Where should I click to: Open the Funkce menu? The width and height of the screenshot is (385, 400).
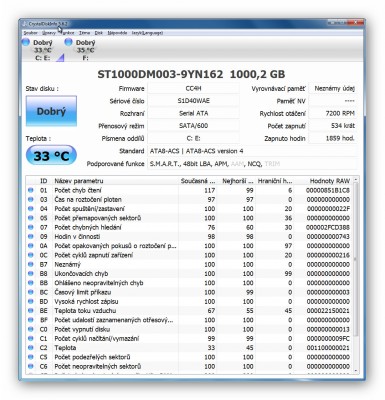(x=68, y=33)
